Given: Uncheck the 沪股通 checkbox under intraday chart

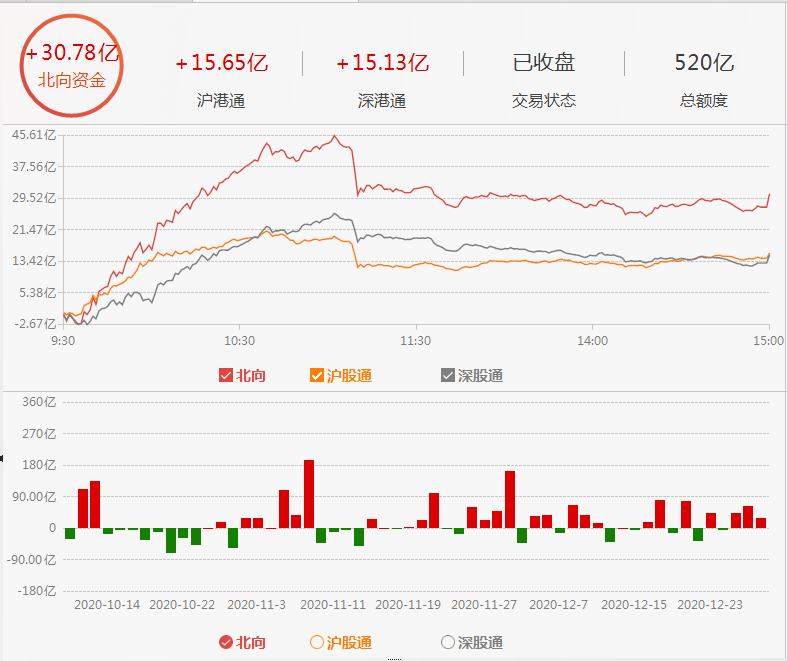Looking at the screenshot, I should coord(317,375).
